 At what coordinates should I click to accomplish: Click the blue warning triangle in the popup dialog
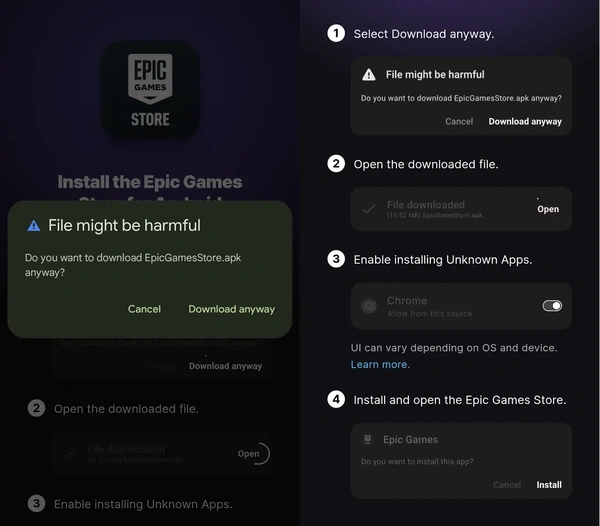pos(35,226)
